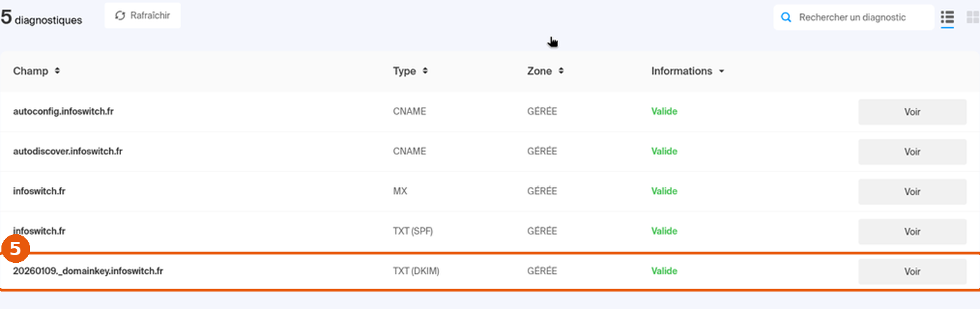Click Valide status in the MX row

tap(664, 191)
